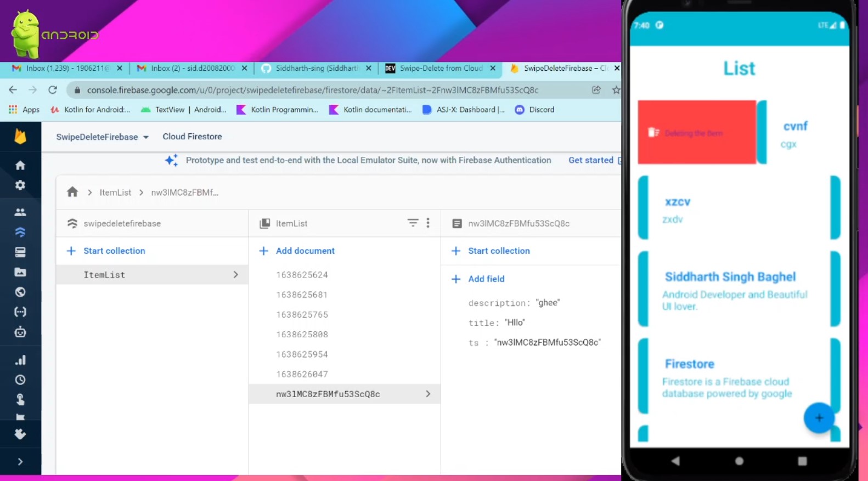Select document 1638625624
The height and width of the screenshot is (481, 868).
tap(302, 275)
